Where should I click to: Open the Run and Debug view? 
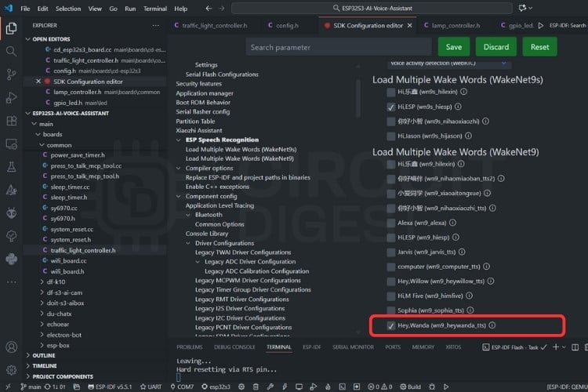pos(11,97)
